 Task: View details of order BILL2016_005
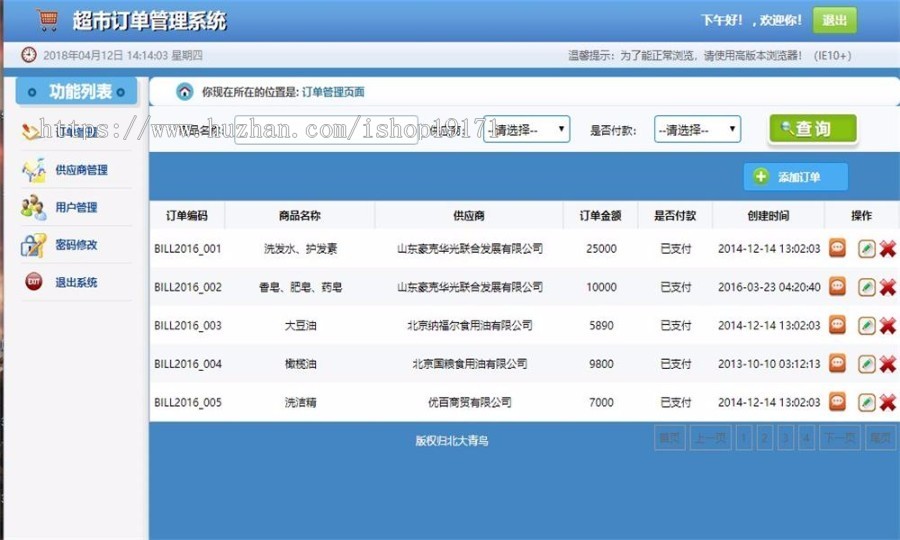(837, 402)
